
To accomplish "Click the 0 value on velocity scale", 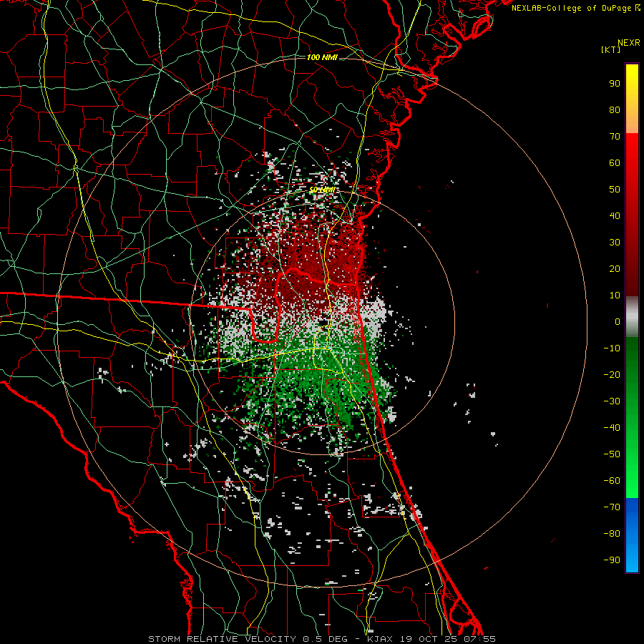I will (x=618, y=322).
